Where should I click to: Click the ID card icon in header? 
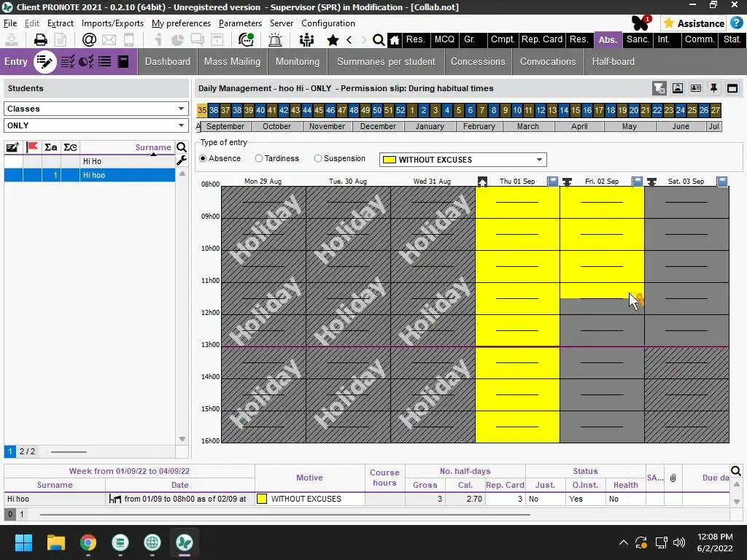pyautogui.click(x=695, y=88)
